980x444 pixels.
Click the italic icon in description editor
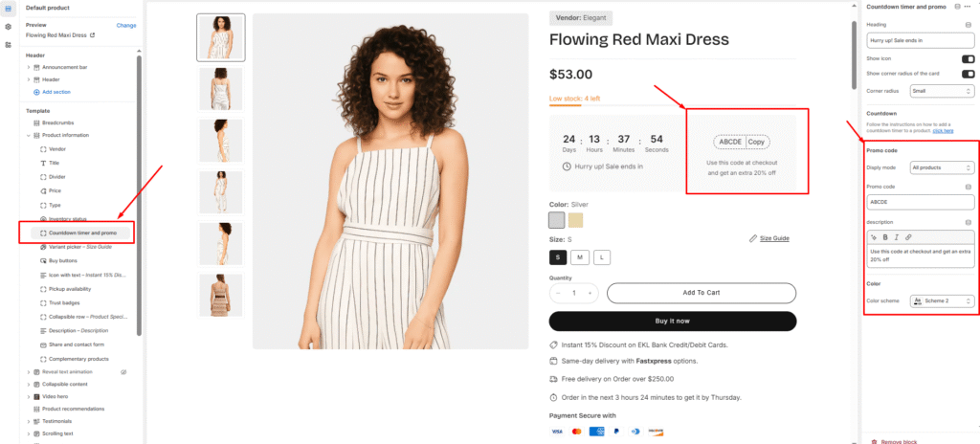tap(896, 236)
